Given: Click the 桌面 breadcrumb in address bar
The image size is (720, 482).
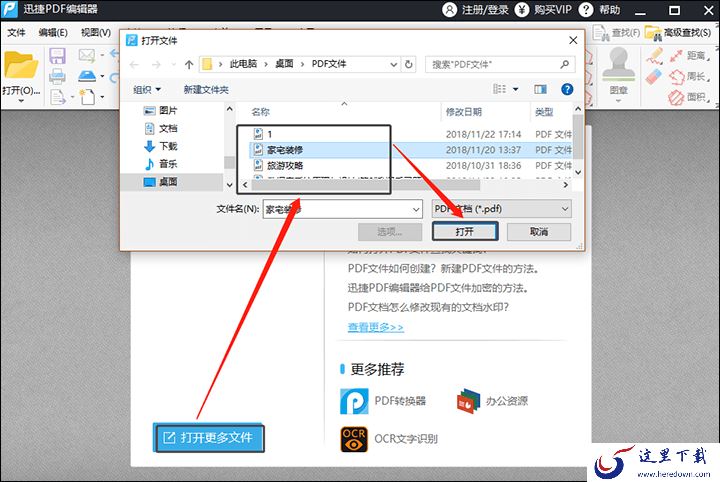Looking at the screenshot, I should 284,64.
